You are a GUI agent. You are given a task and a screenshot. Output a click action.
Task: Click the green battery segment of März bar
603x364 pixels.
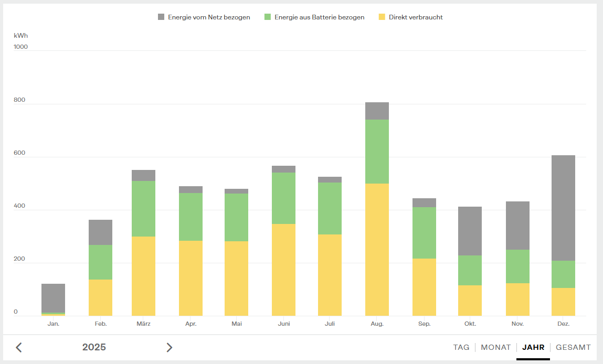[x=143, y=209]
